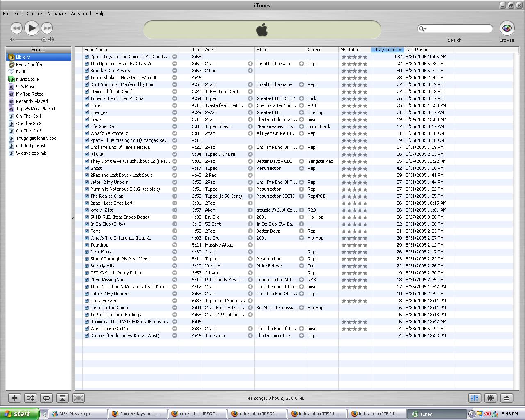Uncheck the Dreams (Produced By Kanye West) checkbox
Viewport: 525px width, 420px height.
(x=87, y=336)
